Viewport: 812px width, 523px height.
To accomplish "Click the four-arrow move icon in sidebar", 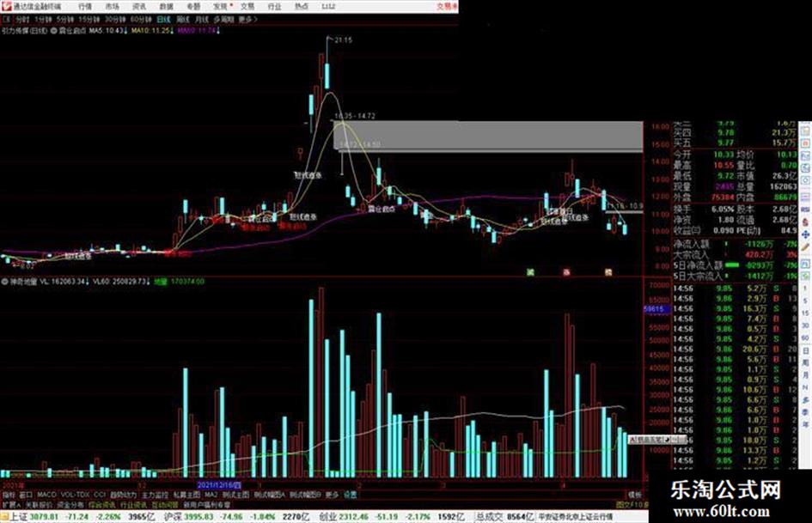I will 806,234.
